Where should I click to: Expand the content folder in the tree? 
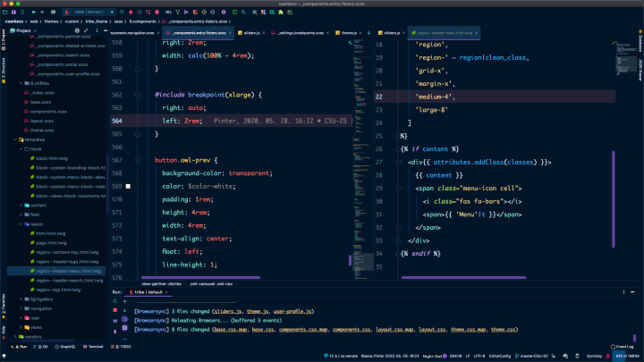tap(21, 206)
